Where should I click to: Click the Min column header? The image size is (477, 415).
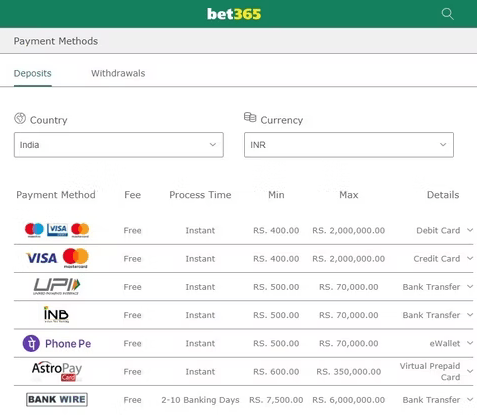(x=276, y=195)
